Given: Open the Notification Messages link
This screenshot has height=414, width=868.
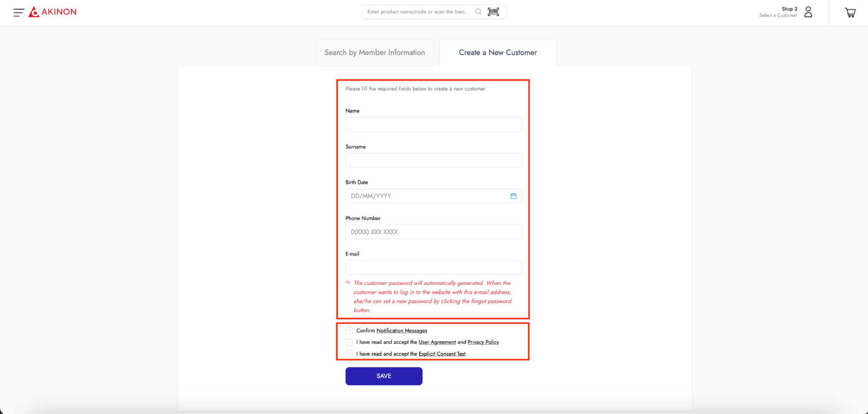Looking at the screenshot, I should [x=402, y=331].
